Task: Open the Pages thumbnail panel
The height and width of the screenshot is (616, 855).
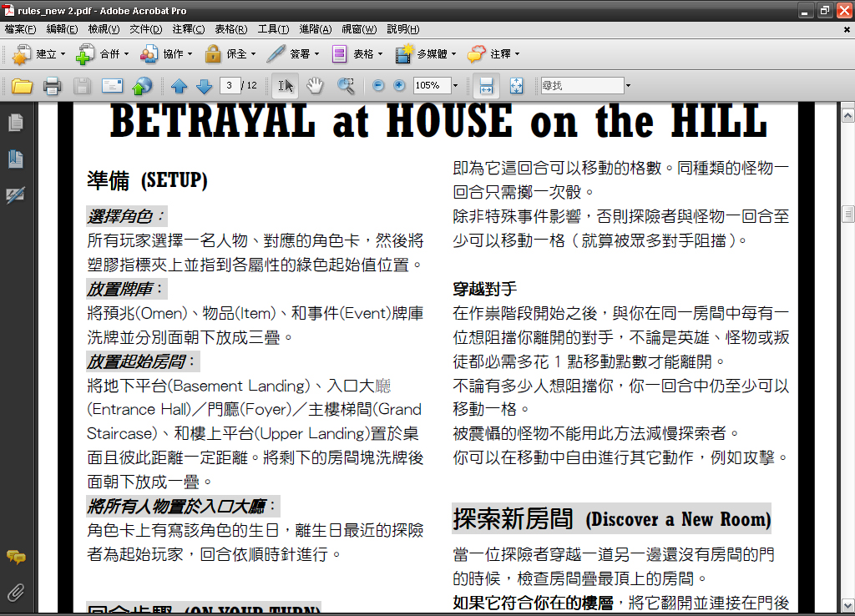Action: point(16,123)
